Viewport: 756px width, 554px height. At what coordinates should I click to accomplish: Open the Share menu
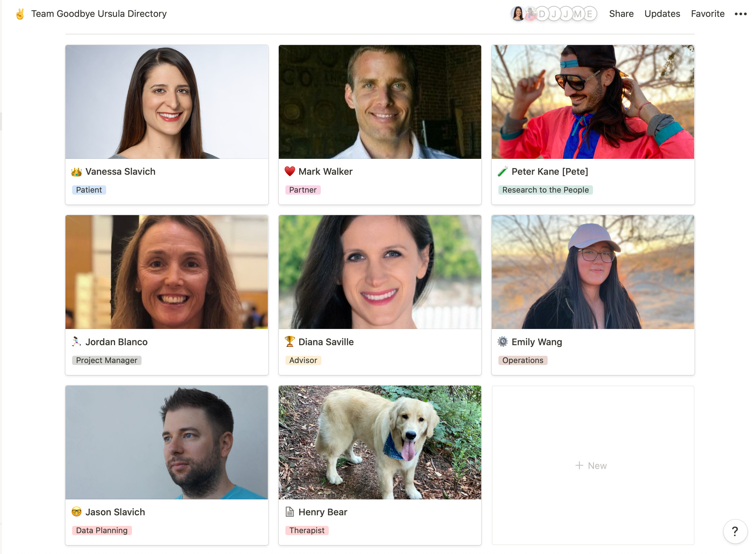click(621, 14)
